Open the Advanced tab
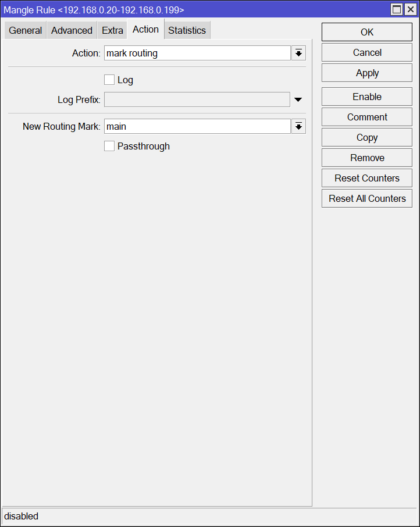420x527 pixels. point(72,31)
